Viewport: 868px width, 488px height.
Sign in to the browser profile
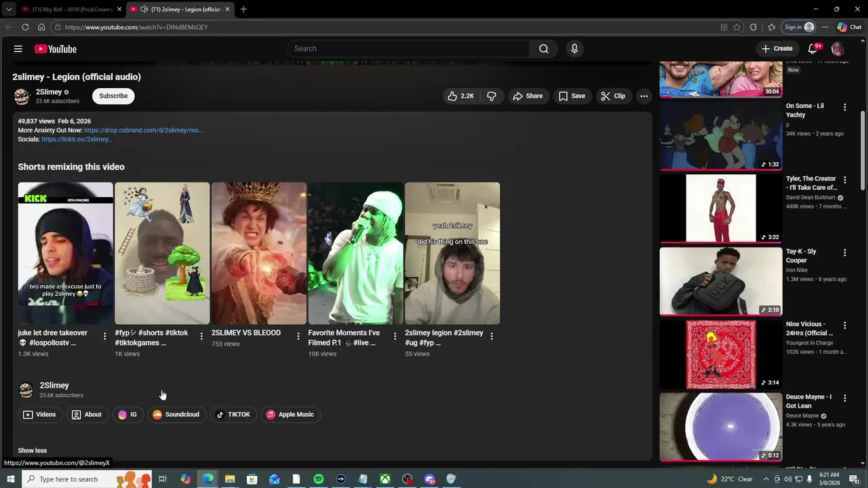(799, 27)
